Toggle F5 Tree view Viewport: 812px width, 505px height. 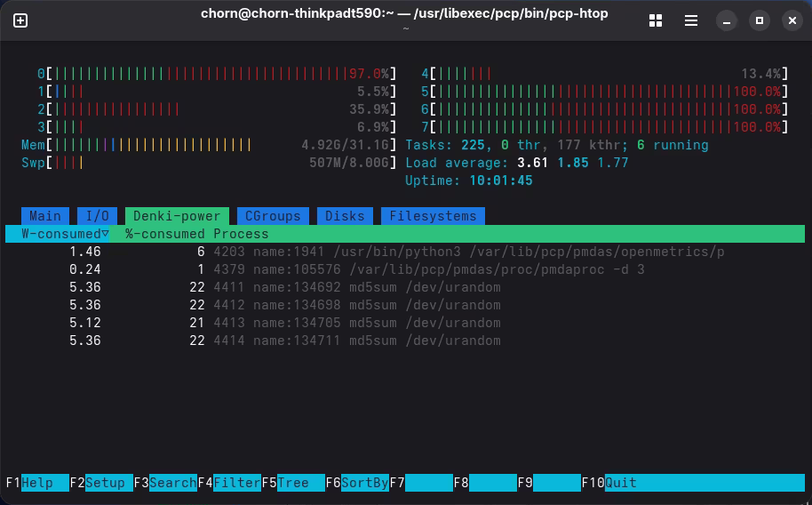coord(293,483)
